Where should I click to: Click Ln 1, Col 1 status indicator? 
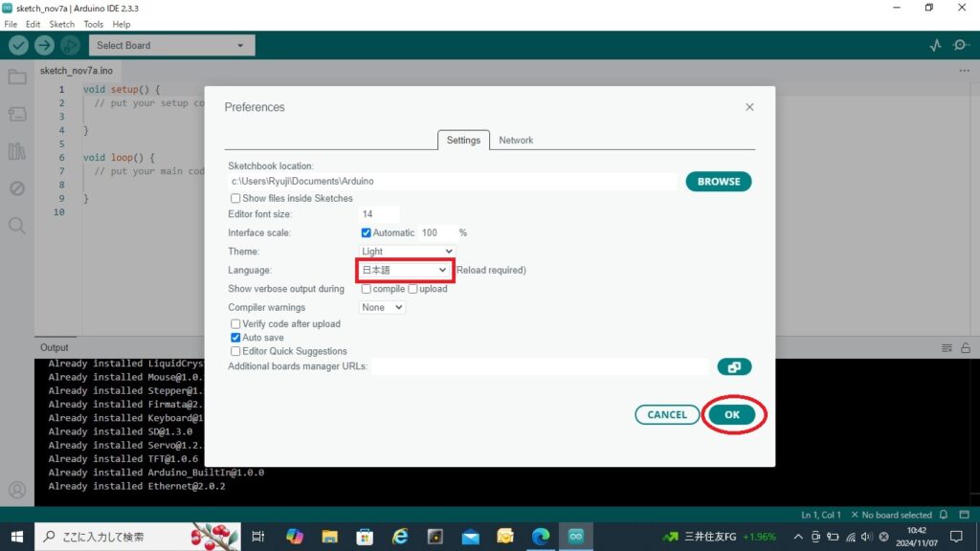[820, 515]
